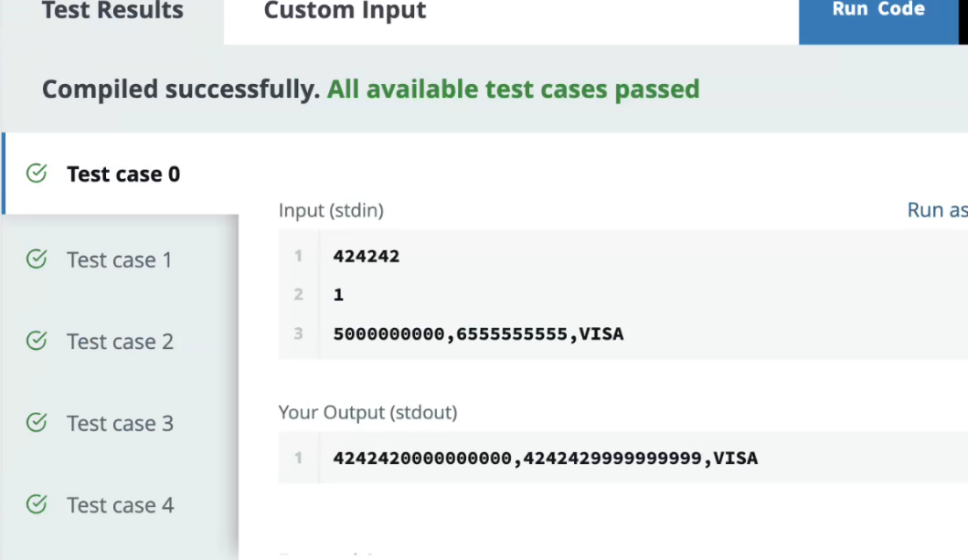Image resolution: width=968 pixels, height=560 pixels.
Task: Select Test case 0 in the list
Action: pyautogui.click(x=123, y=174)
